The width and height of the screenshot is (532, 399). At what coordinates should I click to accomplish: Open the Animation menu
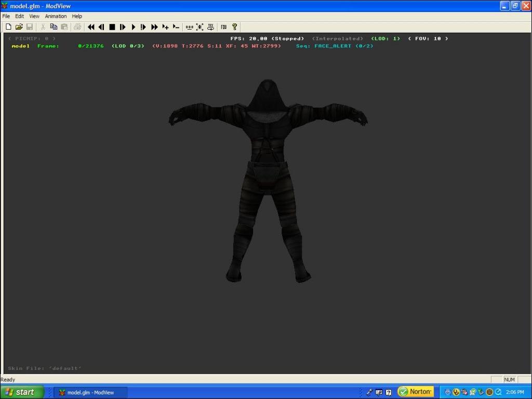pyautogui.click(x=56, y=16)
